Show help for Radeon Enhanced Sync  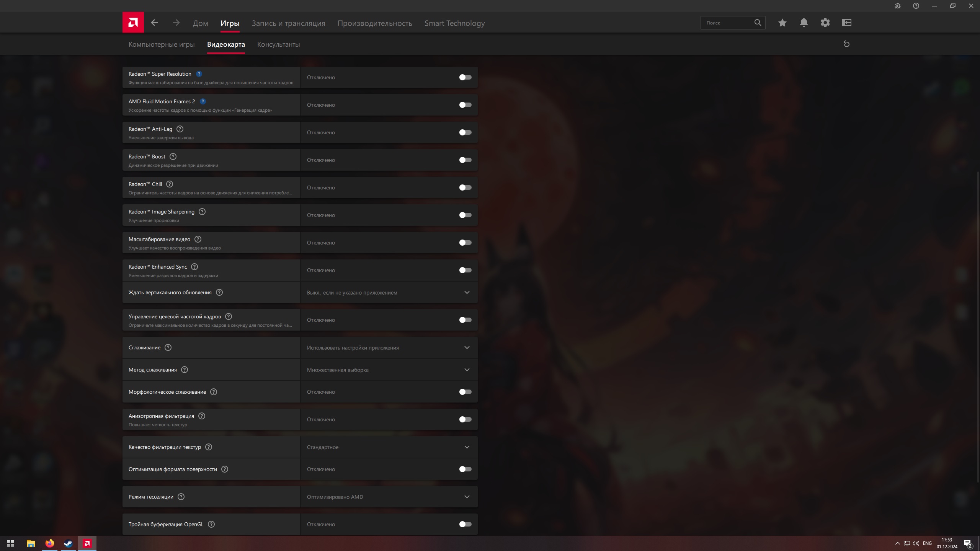(x=194, y=267)
